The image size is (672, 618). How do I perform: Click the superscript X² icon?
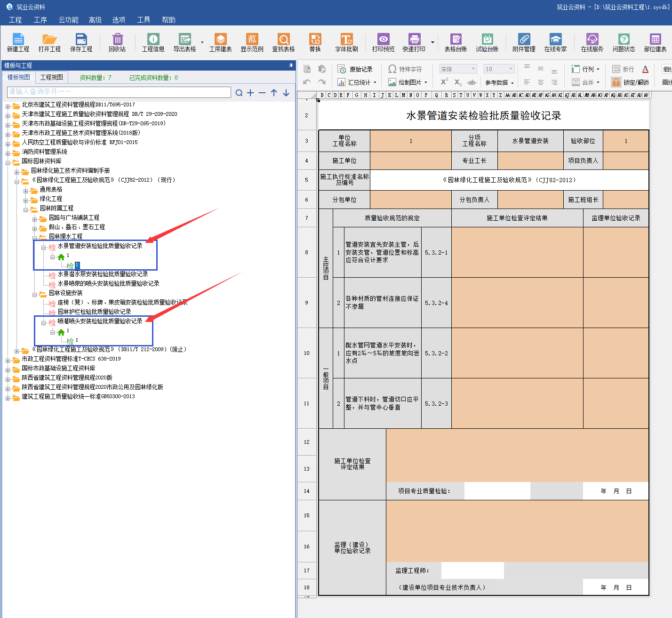[x=444, y=82]
